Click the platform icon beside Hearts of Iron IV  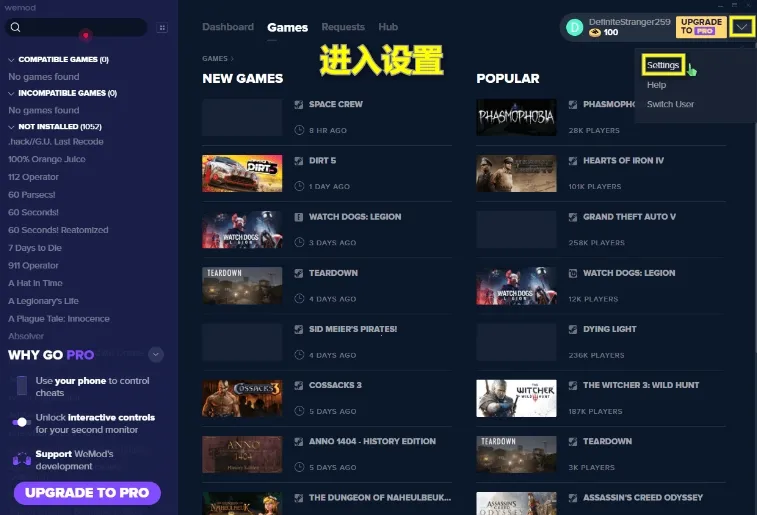point(573,160)
